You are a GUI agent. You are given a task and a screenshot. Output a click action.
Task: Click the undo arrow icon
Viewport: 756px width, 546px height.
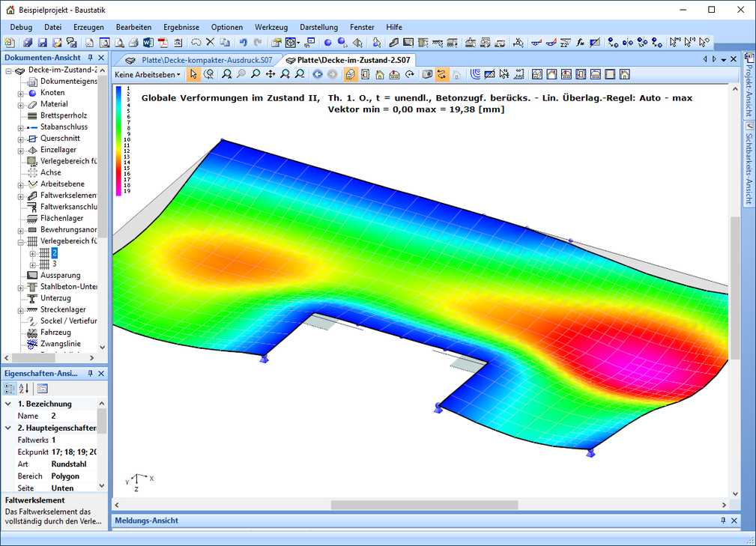244,43
